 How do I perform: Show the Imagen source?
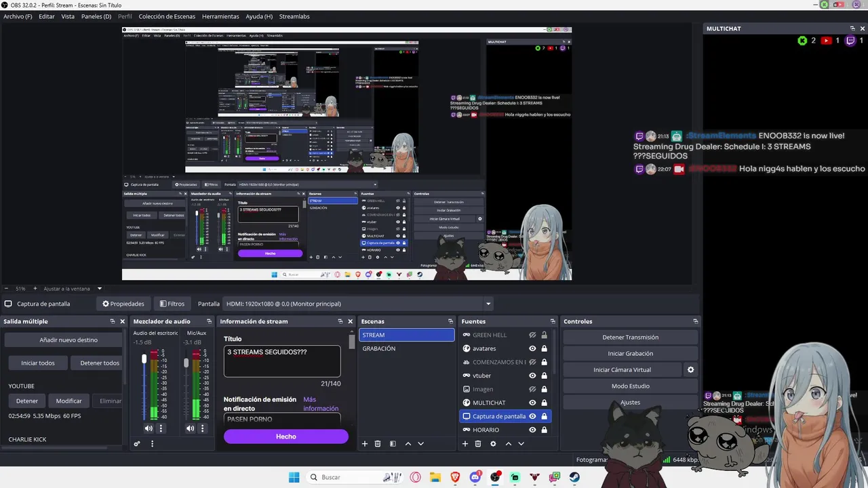pyautogui.click(x=532, y=389)
